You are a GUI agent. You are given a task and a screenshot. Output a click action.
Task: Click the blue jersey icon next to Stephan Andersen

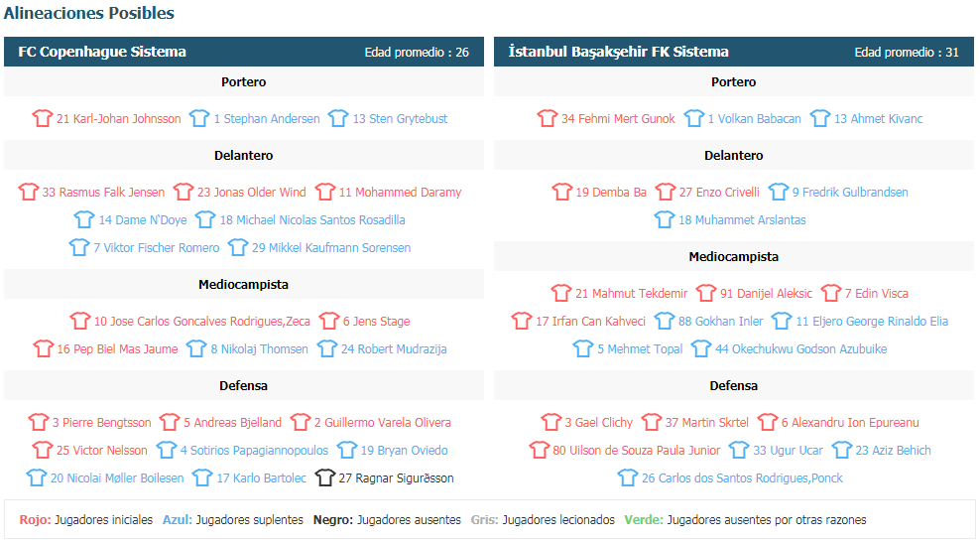[x=199, y=118]
